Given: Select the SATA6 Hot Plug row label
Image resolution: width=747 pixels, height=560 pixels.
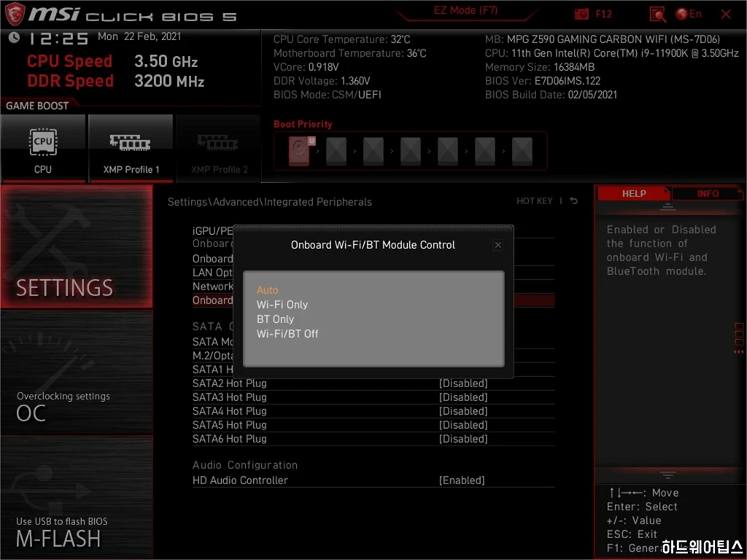Looking at the screenshot, I should 230,438.
